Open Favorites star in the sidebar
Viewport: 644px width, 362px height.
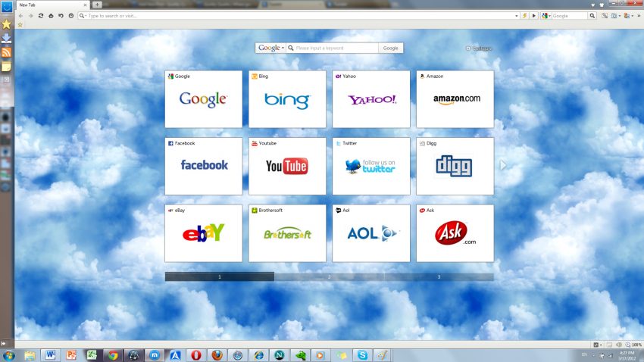7,24
